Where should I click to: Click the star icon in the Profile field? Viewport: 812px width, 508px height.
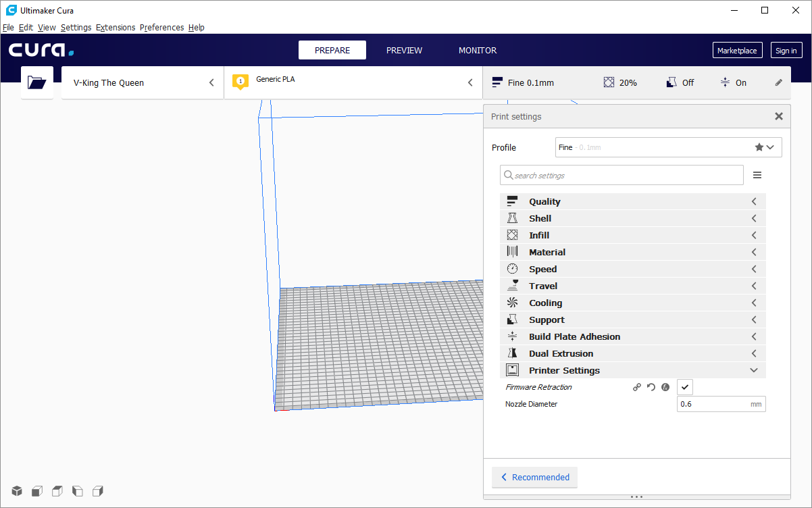click(759, 147)
